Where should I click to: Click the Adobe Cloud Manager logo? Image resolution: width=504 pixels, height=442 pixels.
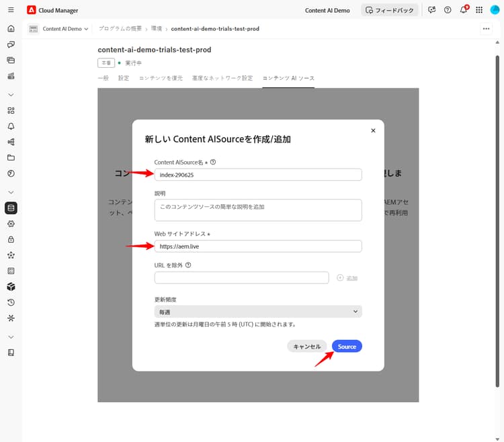point(31,10)
